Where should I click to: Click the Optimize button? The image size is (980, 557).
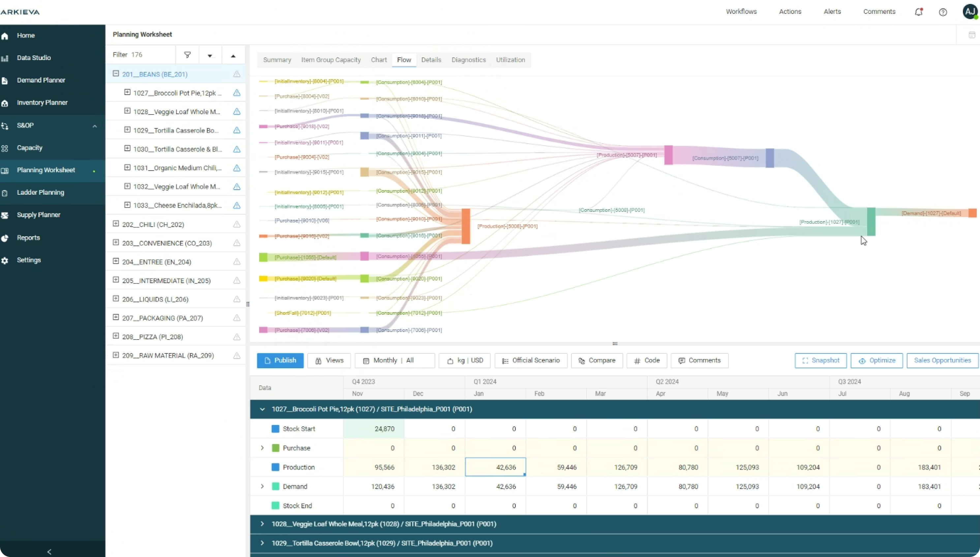click(876, 360)
